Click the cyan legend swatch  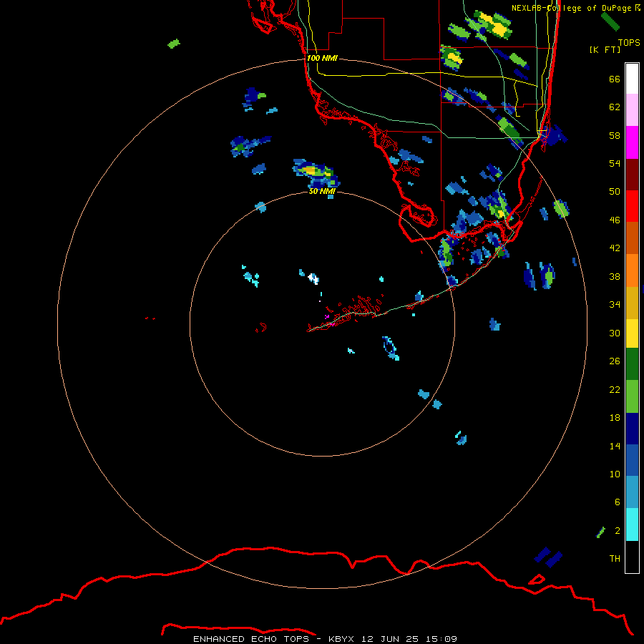632,525
